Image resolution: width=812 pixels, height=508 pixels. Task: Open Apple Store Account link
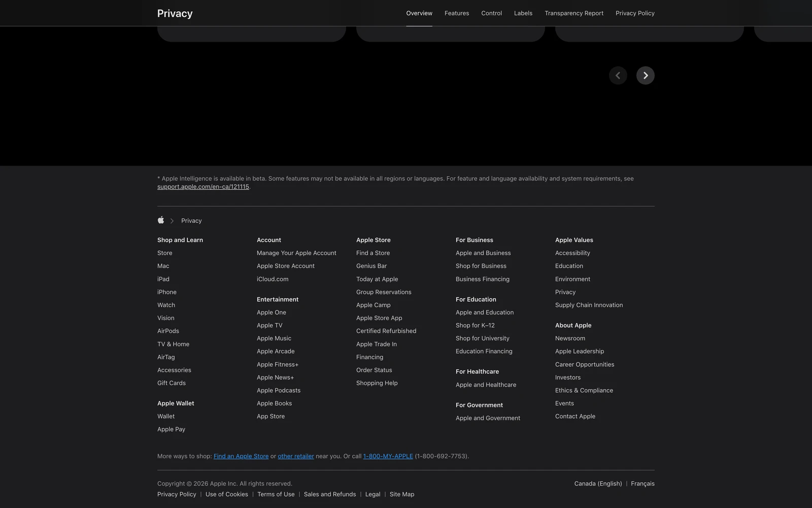[286, 266]
